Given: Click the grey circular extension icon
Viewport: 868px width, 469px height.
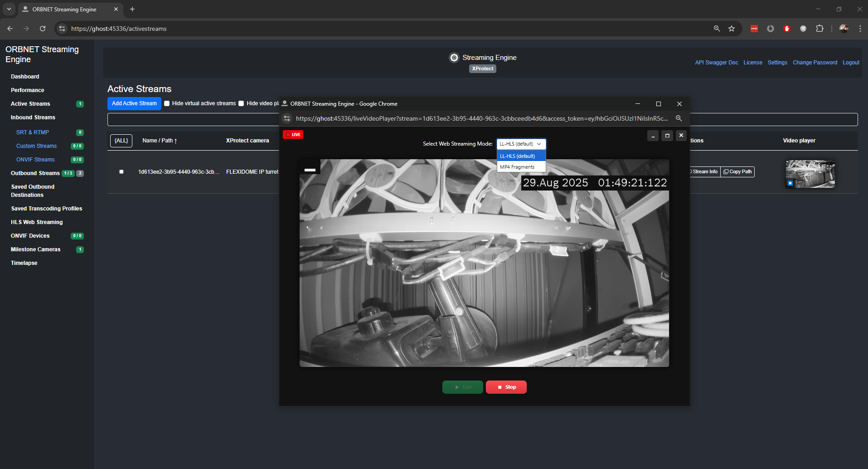Looking at the screenshot, I should point(770,29).
